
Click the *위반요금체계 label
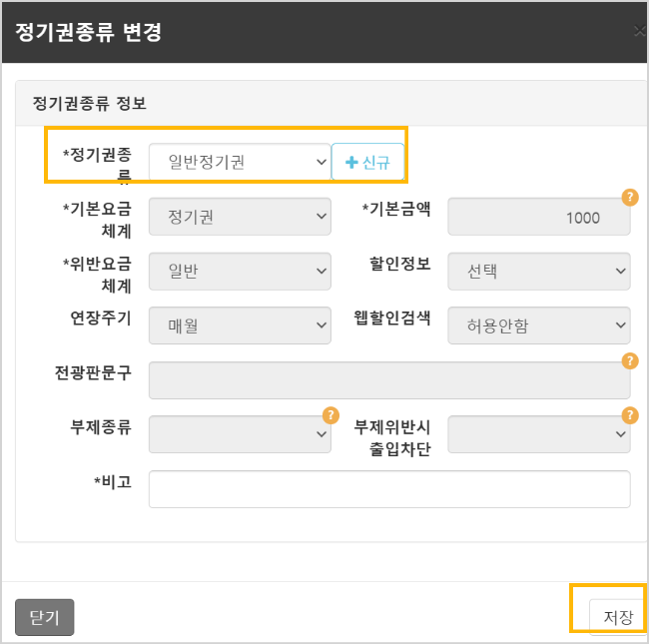pyautogui.click(x=97, y=275)
